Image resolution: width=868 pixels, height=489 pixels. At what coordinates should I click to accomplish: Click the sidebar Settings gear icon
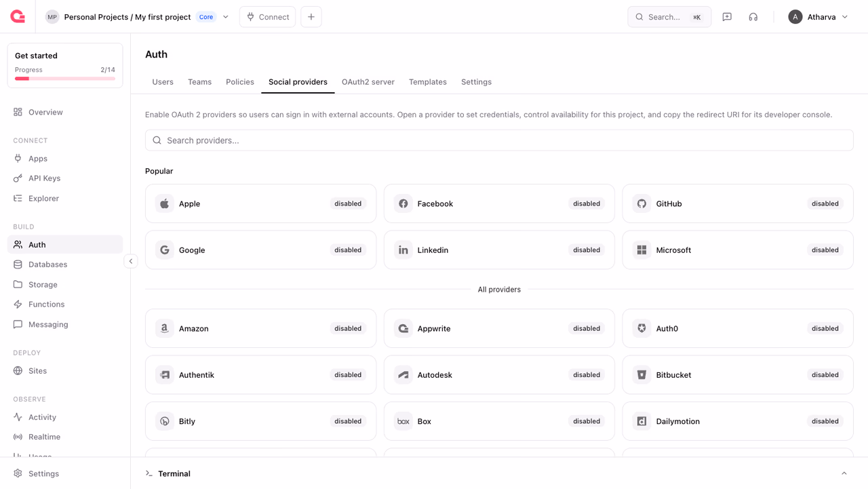coord(18,473)
